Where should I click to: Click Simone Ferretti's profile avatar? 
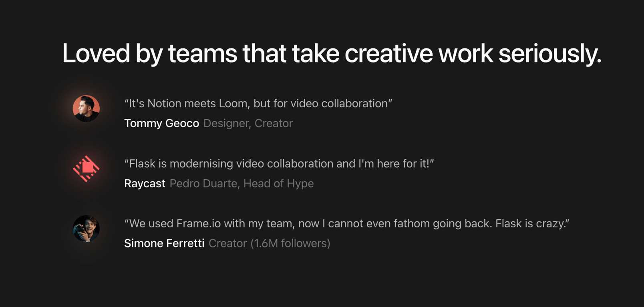click(x=86, y=229)
